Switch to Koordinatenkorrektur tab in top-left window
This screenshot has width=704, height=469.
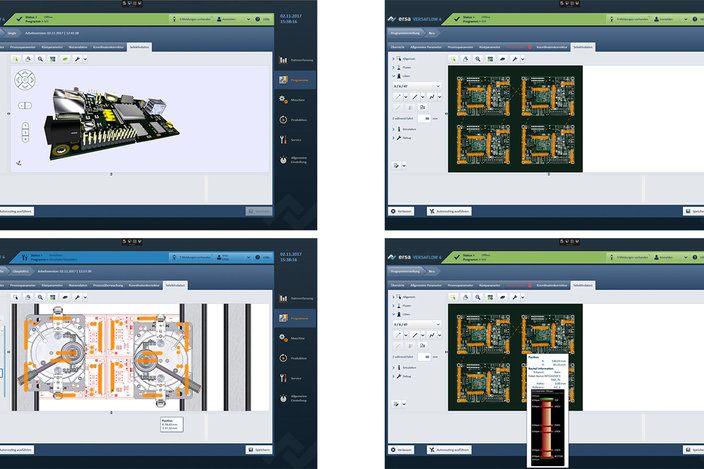pyautogui.click(x=108, y=47)
